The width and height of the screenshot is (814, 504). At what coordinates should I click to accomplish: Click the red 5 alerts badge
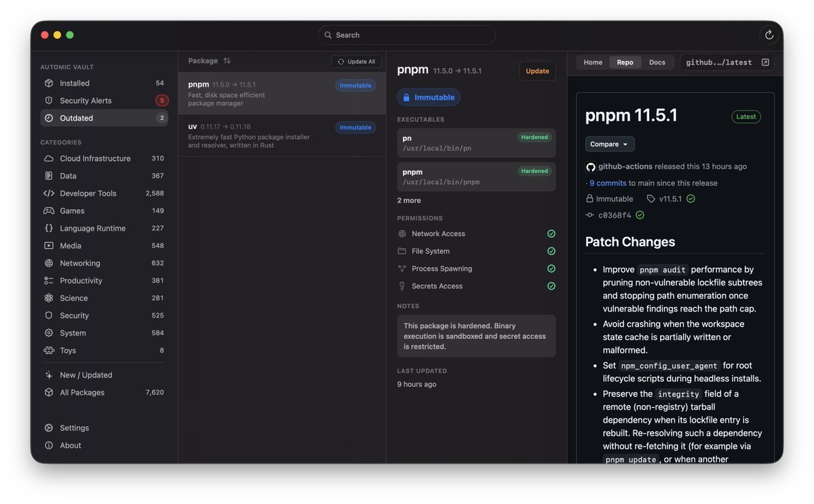tap(161, 100)
